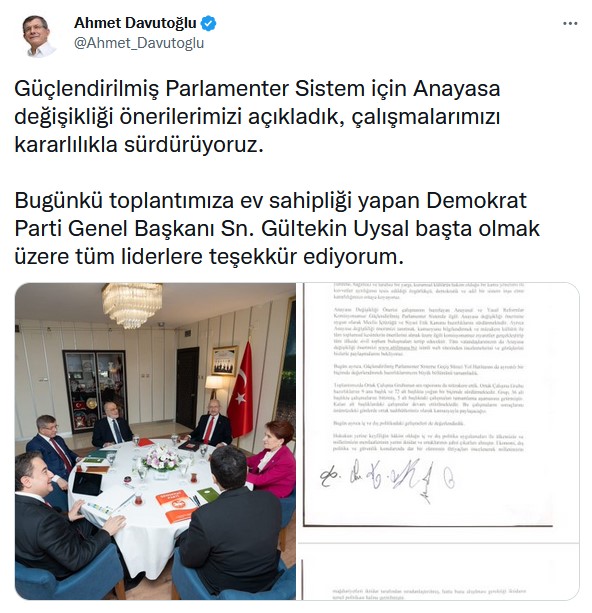The width and height of the screenshot is (592, 613).
Task: Click the framed picture beside the flag
Action: (224, 361)
